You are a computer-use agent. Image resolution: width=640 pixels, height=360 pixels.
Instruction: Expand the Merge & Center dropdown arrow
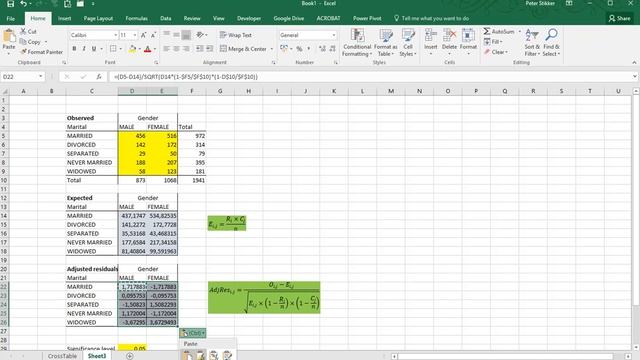click(271, 49)
